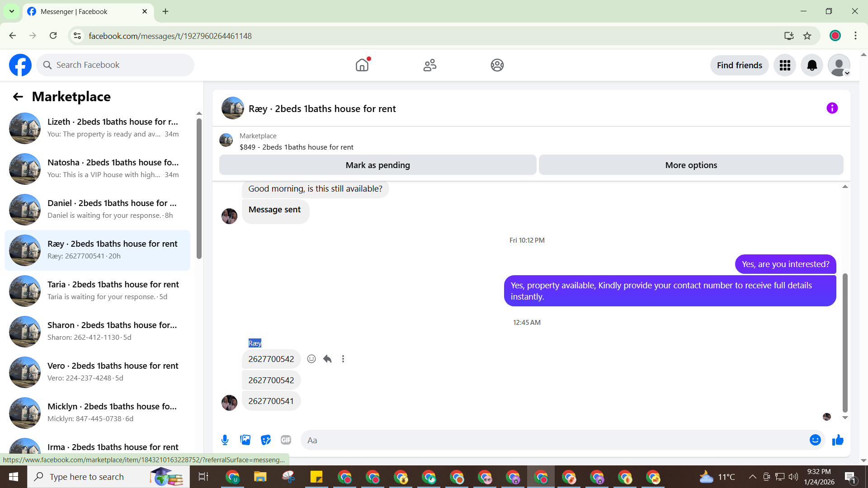
Task: React to the first 2627700542 message
Action: click(311, 359)
